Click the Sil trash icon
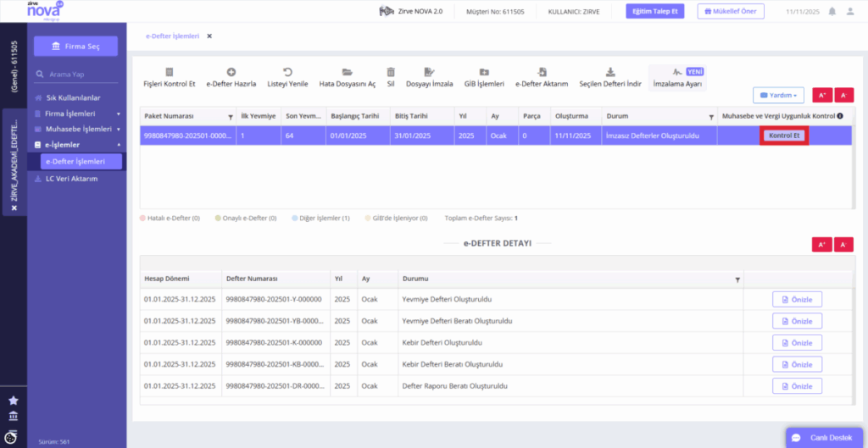The width and height of the screenshot is (868, 448). tap(391, 72)
